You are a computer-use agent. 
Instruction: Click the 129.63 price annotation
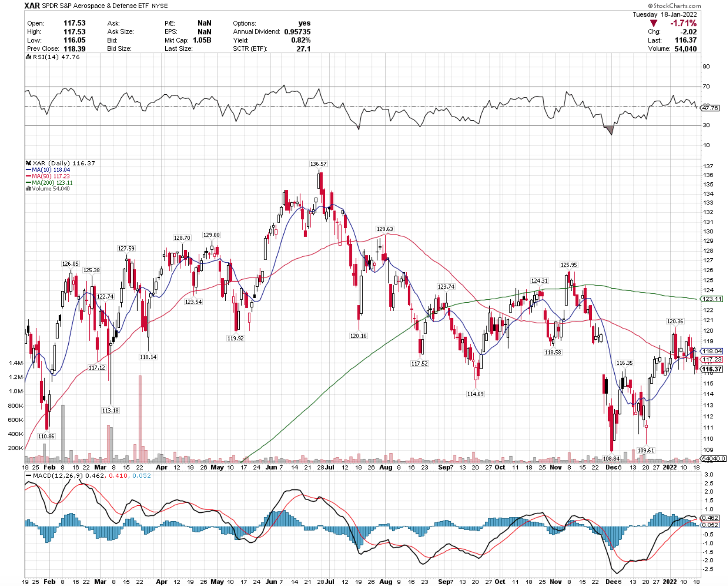click(385, 229)
